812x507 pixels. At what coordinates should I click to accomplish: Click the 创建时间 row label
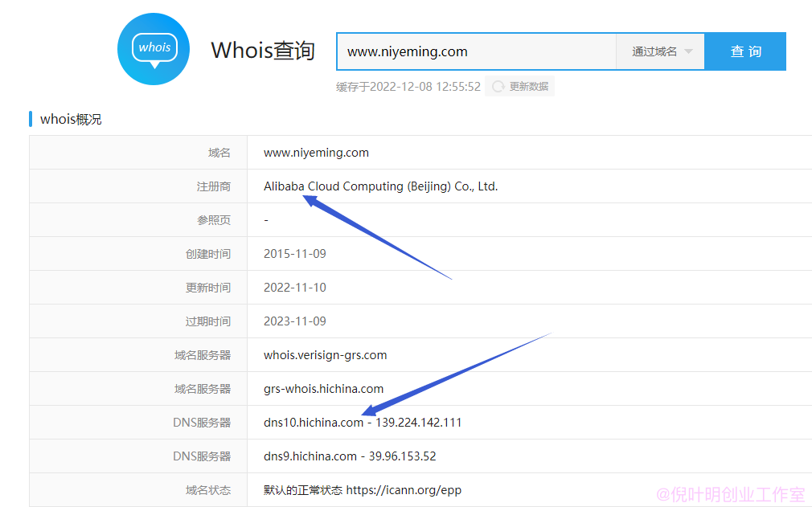point(207,254)
